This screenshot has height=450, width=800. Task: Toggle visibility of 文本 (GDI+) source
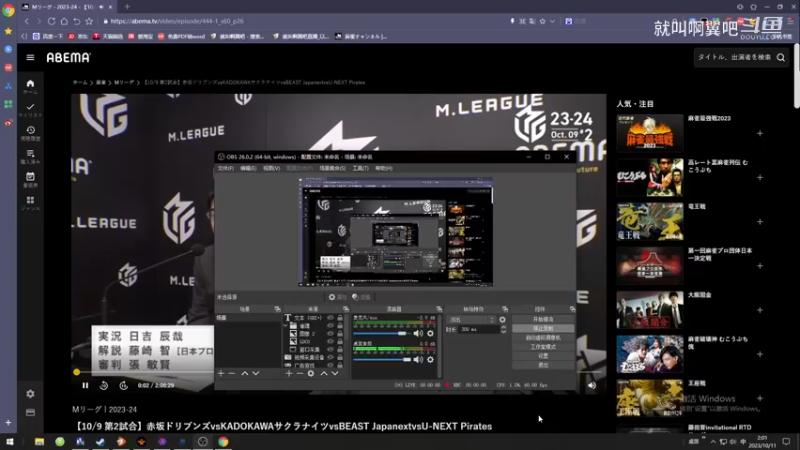point(331,318)
